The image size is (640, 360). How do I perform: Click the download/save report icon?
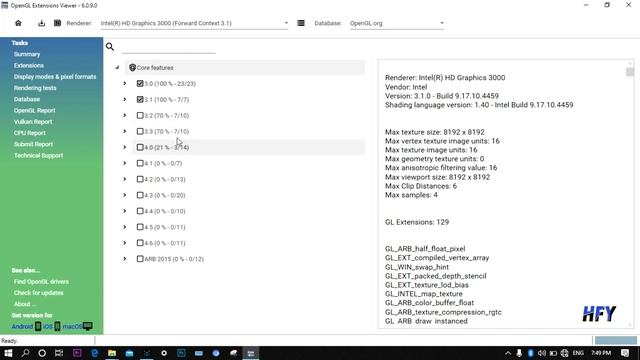42,23
